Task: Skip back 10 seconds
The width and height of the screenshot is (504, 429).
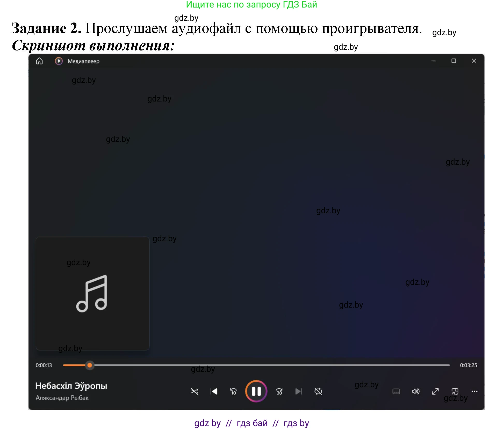Action: click(x=233, y=391)
